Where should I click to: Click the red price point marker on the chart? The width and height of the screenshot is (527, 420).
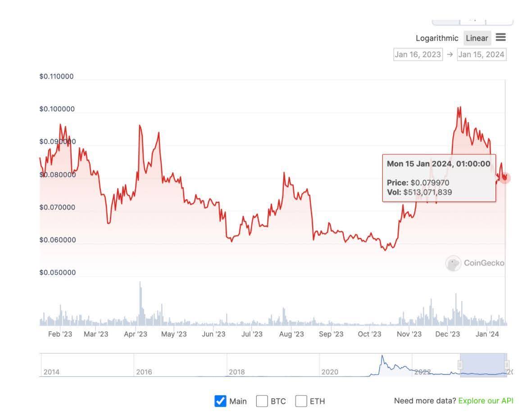tap(505, 178)
